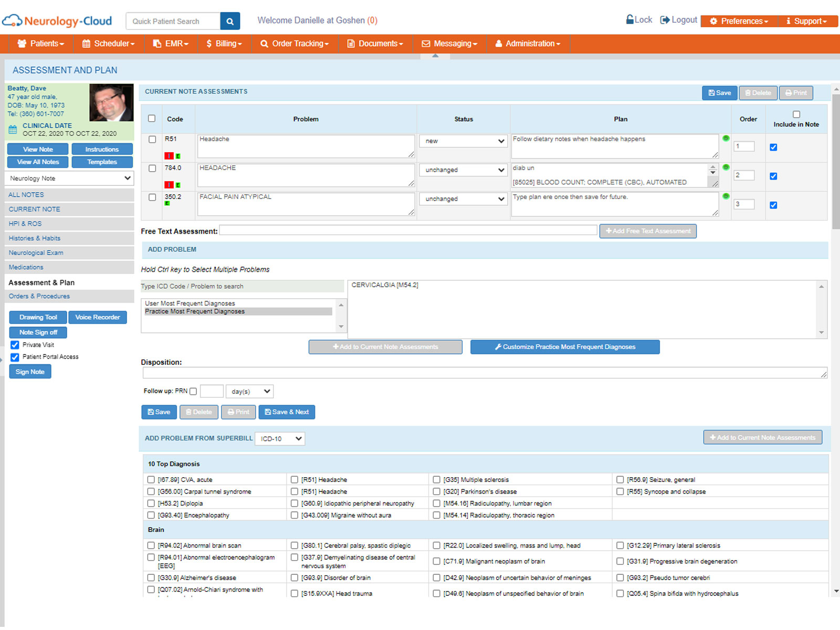Click the Lock icon near Logout
840x630 pixels.
[x=629, y=19]
